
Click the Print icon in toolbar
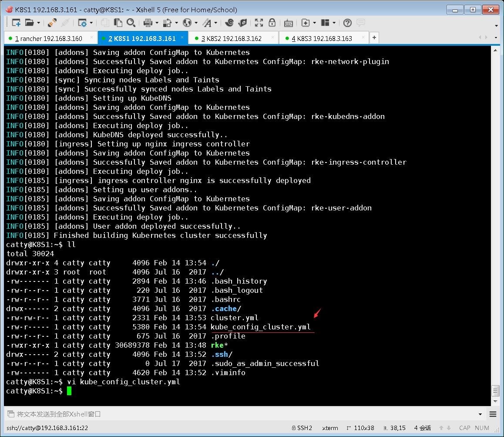(148, 23)
